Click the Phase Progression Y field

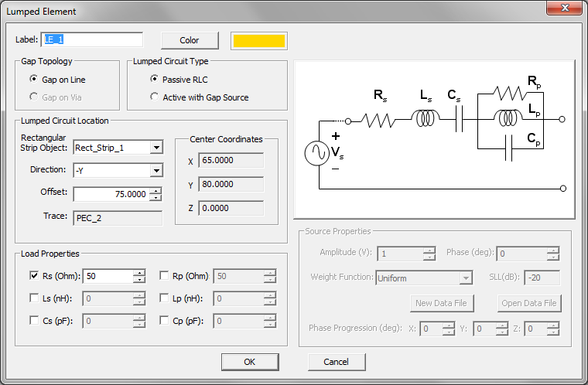[x=484, y=329]
